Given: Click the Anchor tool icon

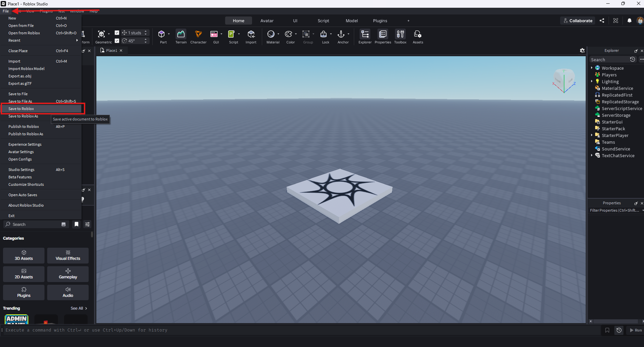Looking at the screenshot, I should point(341,34).
